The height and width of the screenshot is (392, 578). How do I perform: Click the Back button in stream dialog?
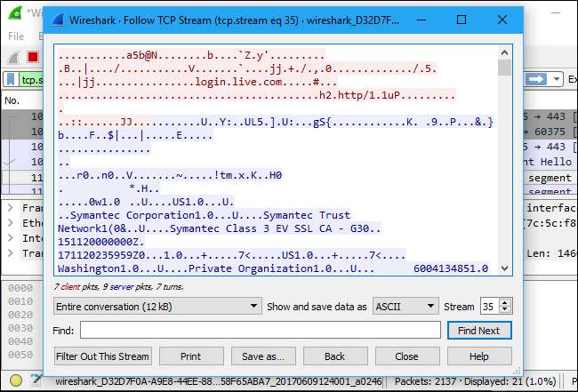tap(334, 356)
